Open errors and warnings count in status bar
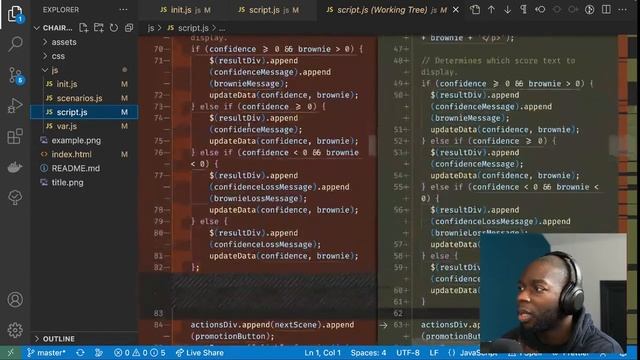Image resolution: width=640 pixels, height=360 pixels. 139,353
